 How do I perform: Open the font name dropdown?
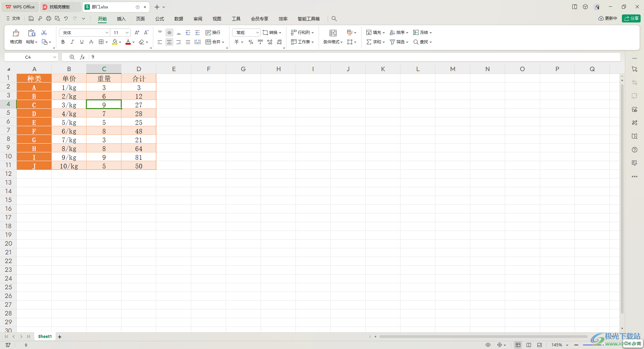pos(107,33)
